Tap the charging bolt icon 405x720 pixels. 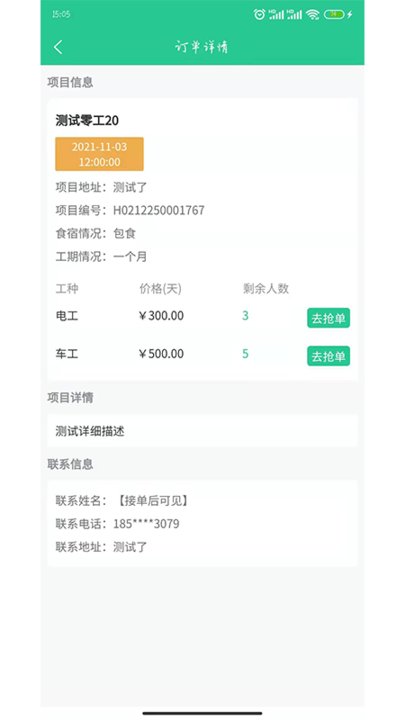click(349, 15)
